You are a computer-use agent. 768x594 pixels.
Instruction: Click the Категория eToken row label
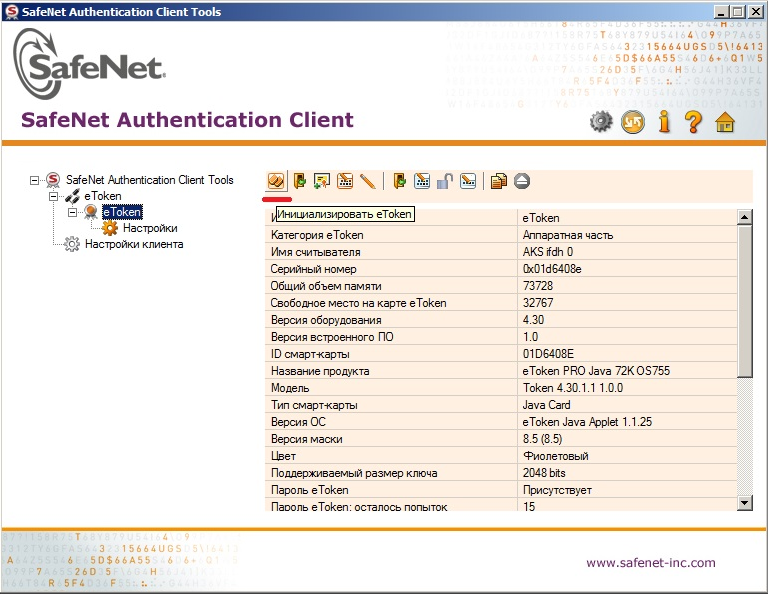coord(317,235)
